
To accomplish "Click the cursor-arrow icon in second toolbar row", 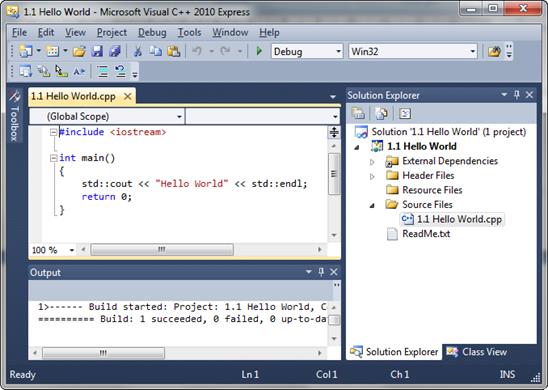I will pos(62,71).
